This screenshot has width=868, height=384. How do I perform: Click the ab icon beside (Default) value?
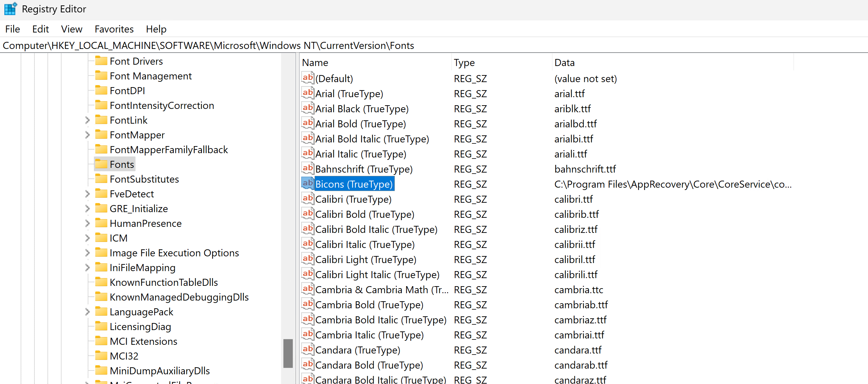tap(307, 78)
